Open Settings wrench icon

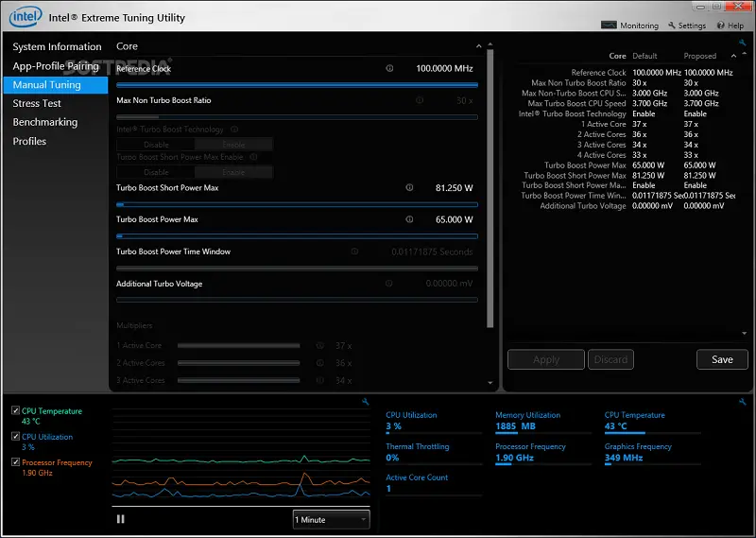click(x=672, y=26)
